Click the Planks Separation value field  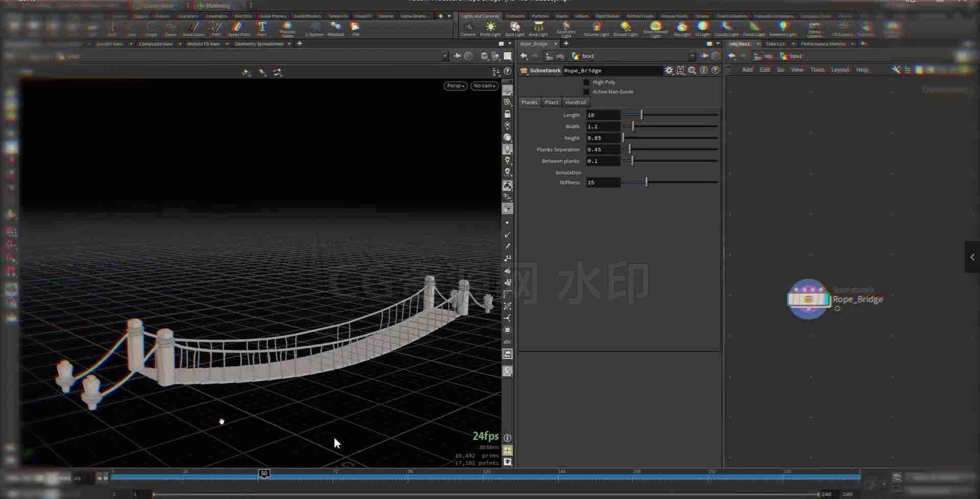tap(603, 150)
